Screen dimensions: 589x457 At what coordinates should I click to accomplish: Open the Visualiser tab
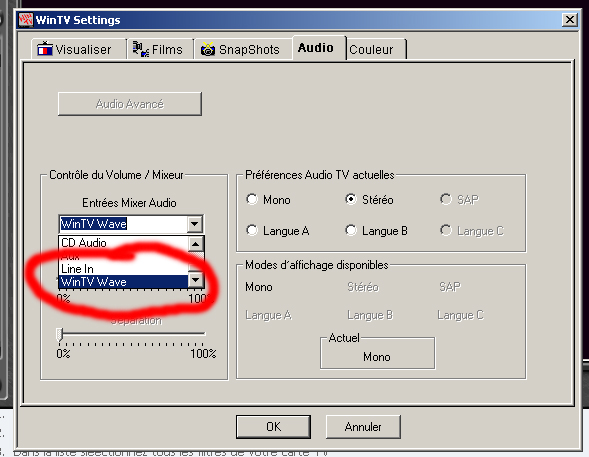(x=79, y=49)
